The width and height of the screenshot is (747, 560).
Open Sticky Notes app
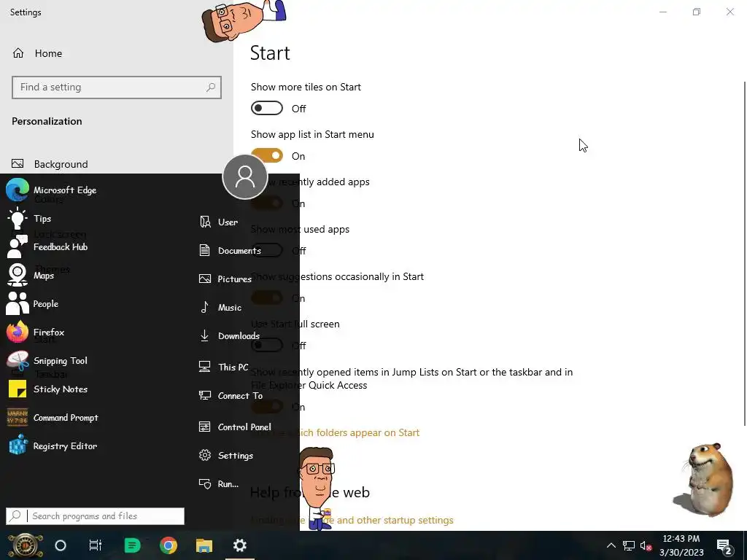pos(47,389)
